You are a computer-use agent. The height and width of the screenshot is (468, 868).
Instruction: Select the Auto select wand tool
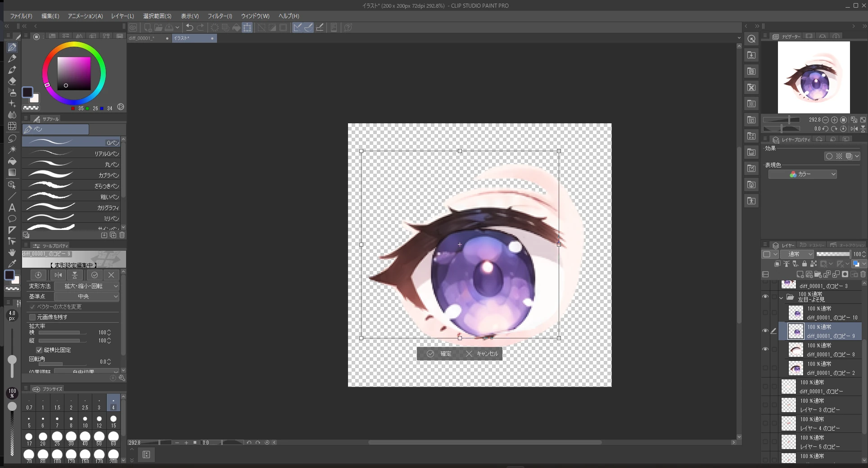point(12,149)
